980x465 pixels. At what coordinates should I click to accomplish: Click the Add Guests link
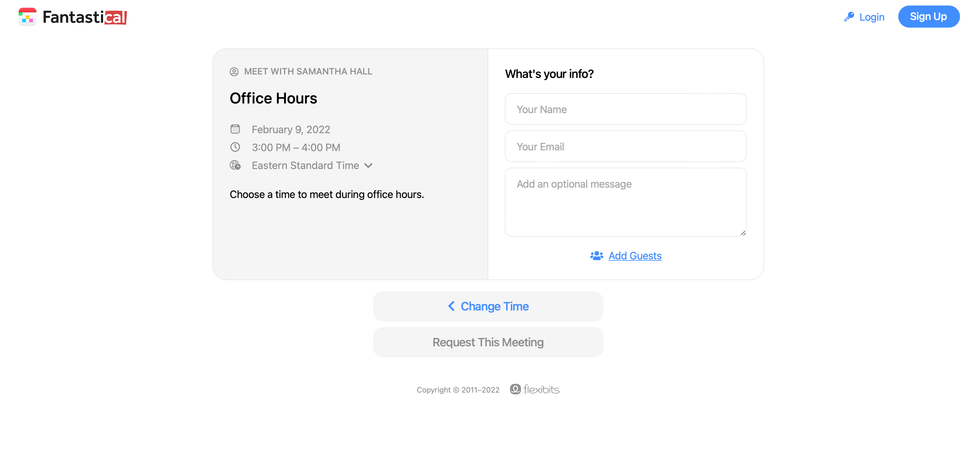[x=634, y=256]
